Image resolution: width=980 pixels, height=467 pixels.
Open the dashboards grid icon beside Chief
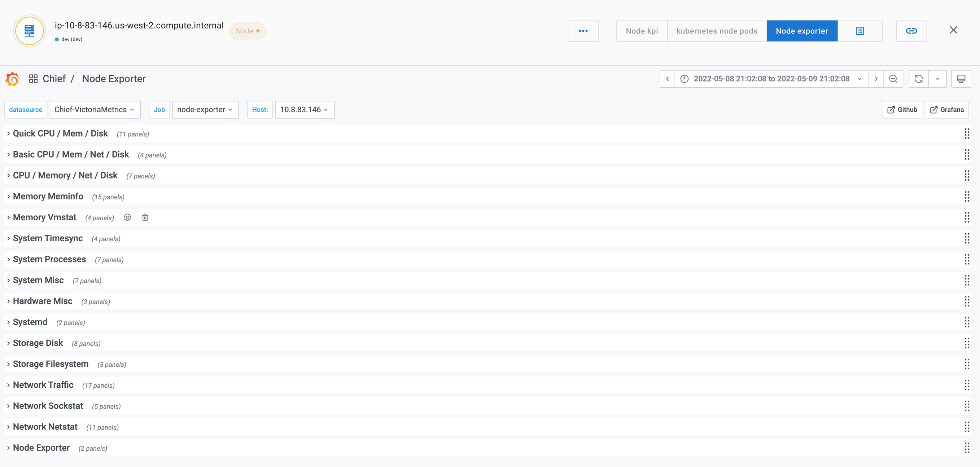tap(33, 79)
